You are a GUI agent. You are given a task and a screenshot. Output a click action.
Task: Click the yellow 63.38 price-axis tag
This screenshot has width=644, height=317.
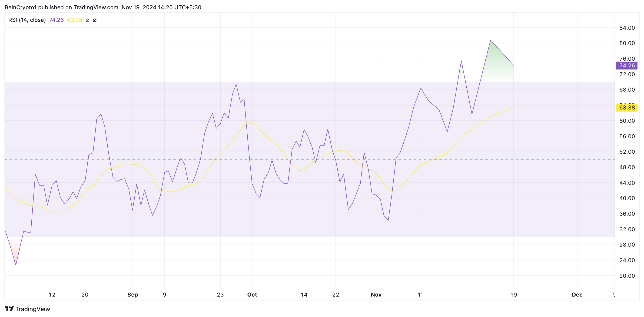pyautogui.click(x=626, y=108)
